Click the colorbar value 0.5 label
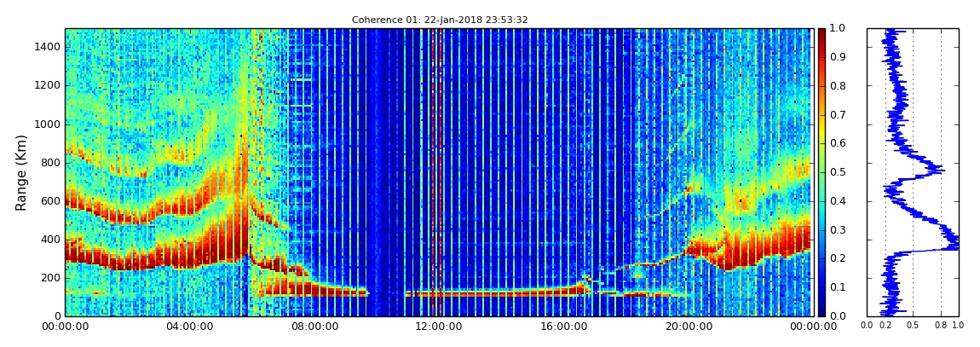 (836, 172)
